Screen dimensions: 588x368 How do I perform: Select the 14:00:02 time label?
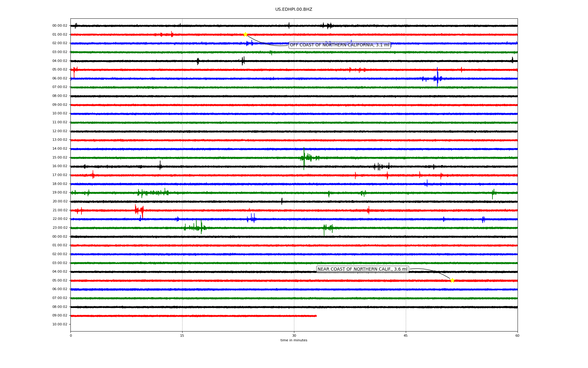coord(60,149)
